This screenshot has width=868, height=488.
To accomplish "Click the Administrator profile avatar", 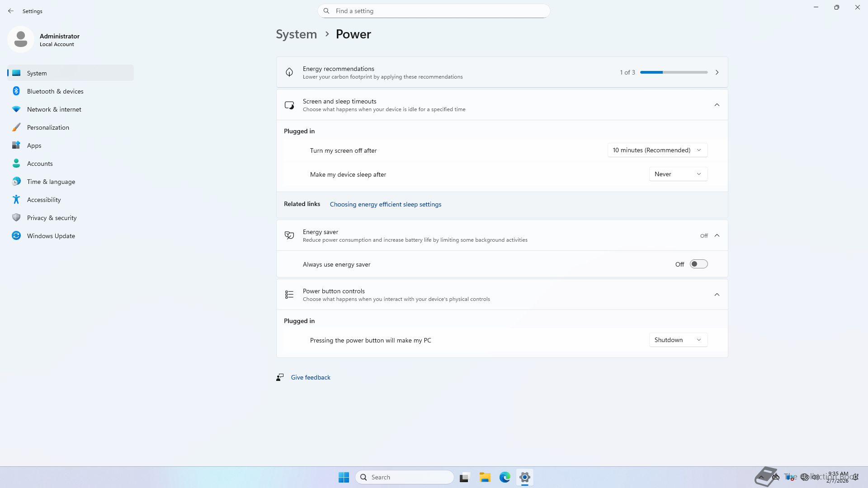I will point(21,40).
